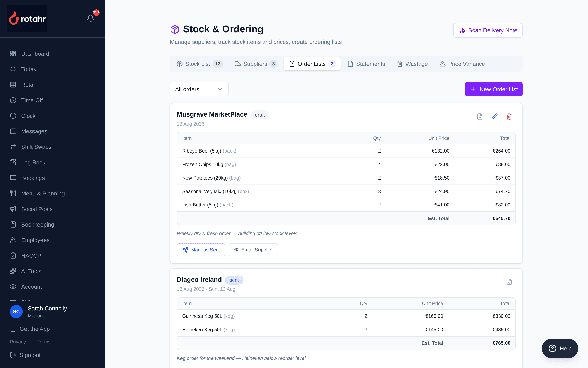Select the Guinness Keg 50L row
588x368 pixels.
(346, 316)
